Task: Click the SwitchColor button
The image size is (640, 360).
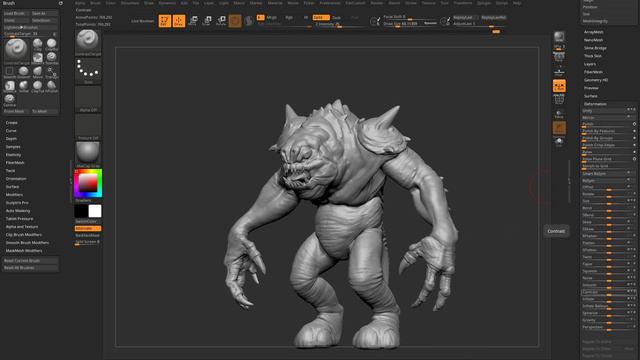Action: (x=87, y=222)
